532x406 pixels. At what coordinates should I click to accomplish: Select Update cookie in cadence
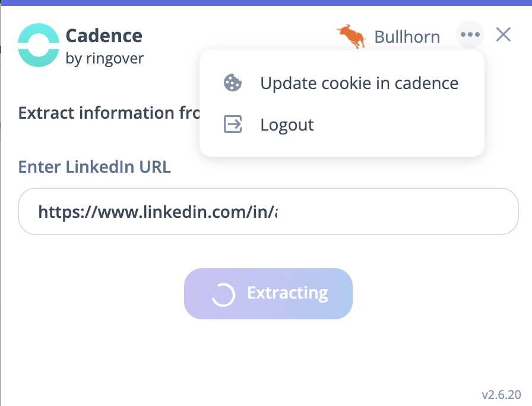[359, 83]
